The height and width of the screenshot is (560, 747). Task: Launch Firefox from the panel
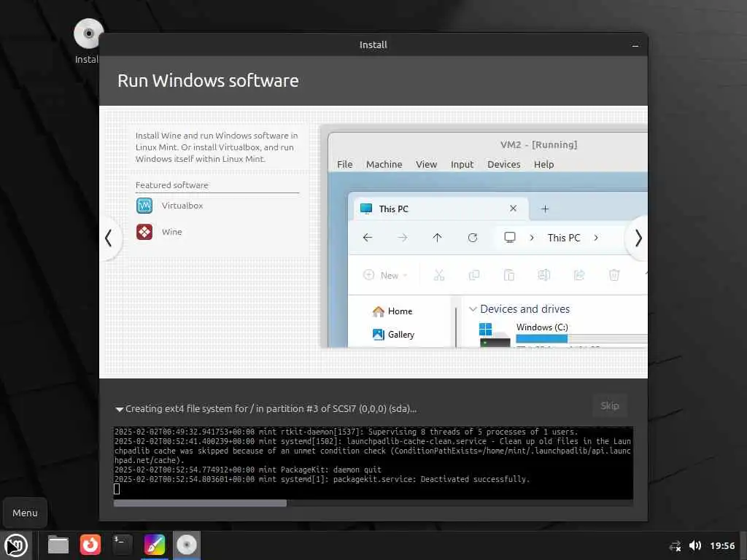pos(90,545)
